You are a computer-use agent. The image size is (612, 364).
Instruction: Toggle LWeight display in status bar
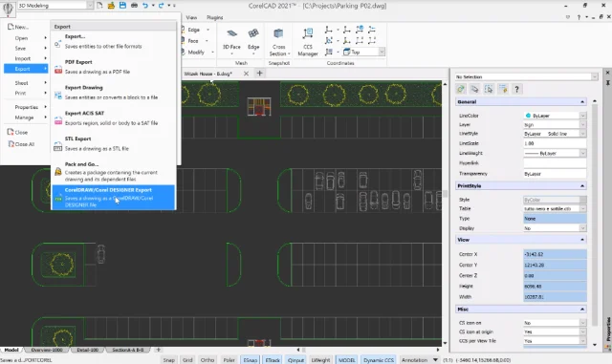tap(320, 360)
